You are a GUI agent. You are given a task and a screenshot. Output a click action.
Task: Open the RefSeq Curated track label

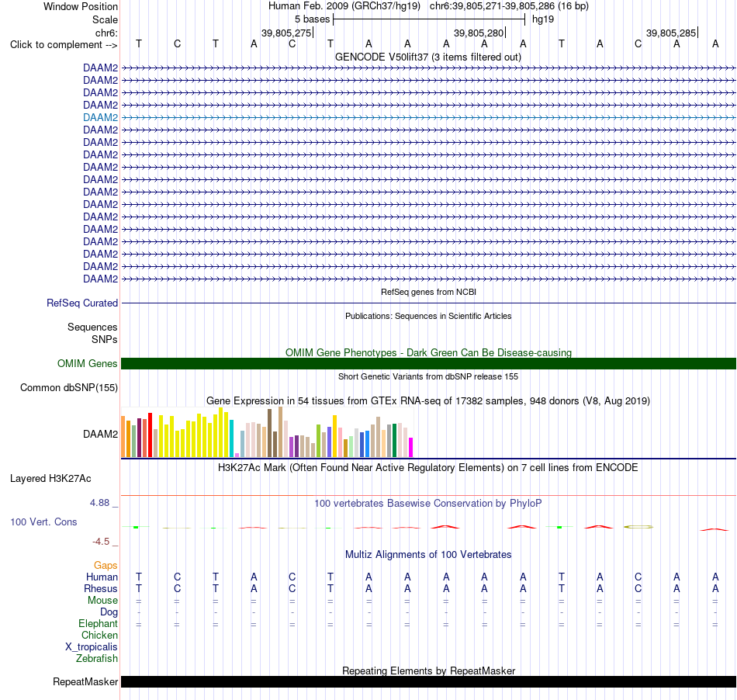pyautogui.click(x=81, y=303)
